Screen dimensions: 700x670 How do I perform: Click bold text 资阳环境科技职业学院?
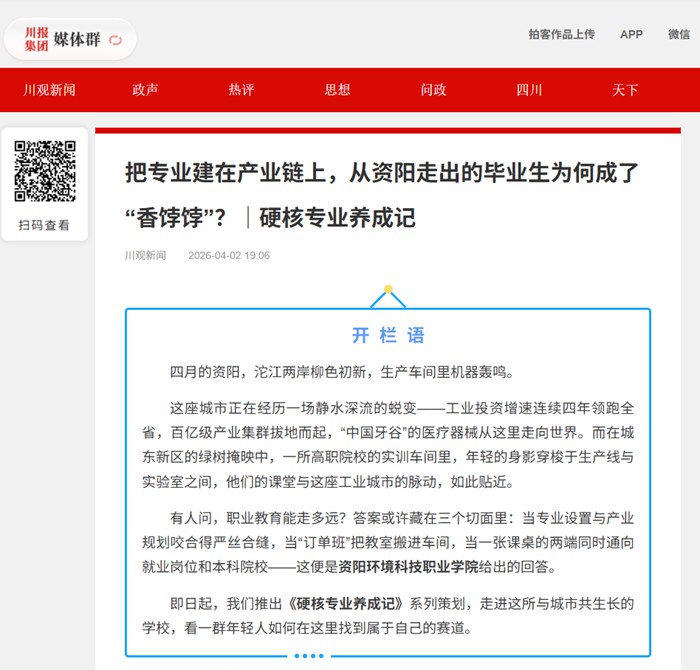point(408,567)
